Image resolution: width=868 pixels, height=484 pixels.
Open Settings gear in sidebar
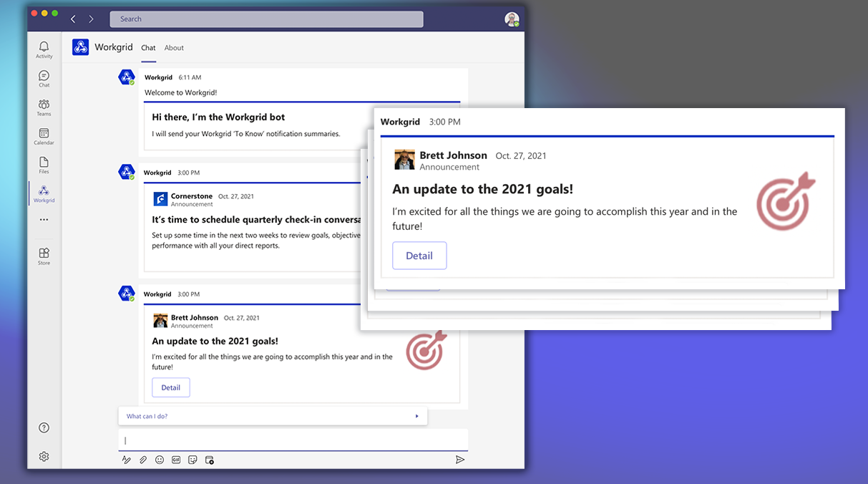(x=44, y=456)
